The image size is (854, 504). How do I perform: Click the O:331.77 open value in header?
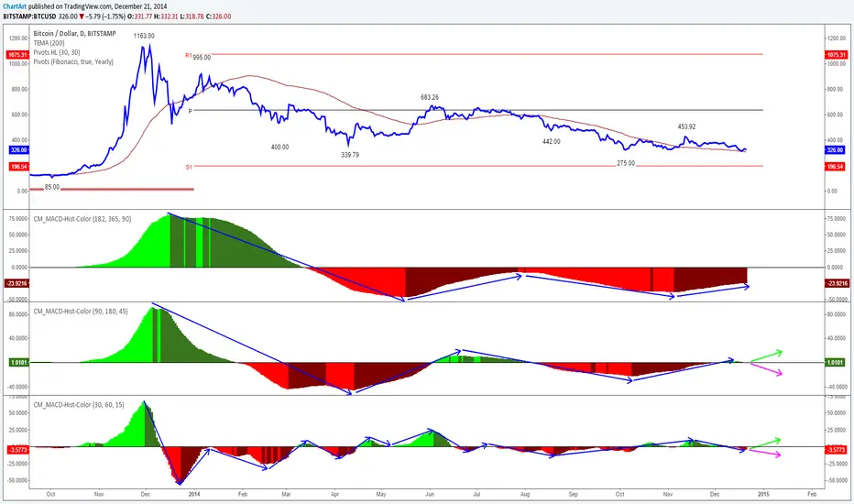139,16
